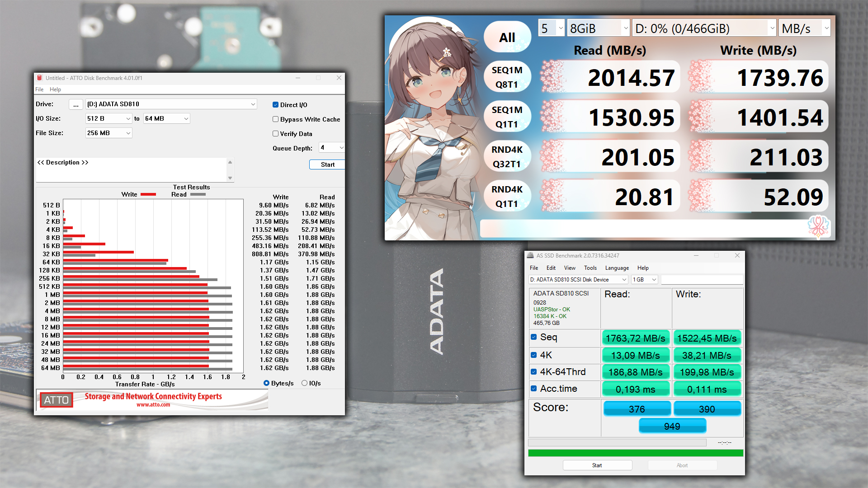Viewport: 868px width, 488px height.
Task: Click the green AS SSD progress bar
Action: pyautogui.click(x=635, y=453)
